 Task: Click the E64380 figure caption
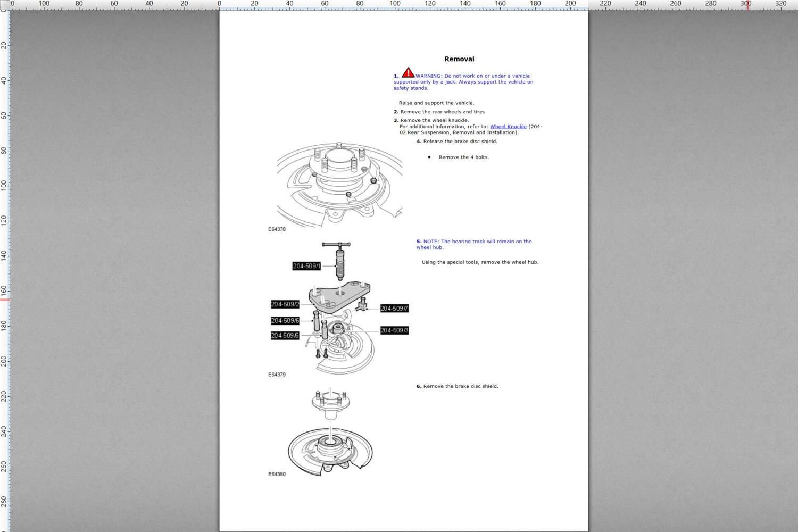tap(277, 474)
